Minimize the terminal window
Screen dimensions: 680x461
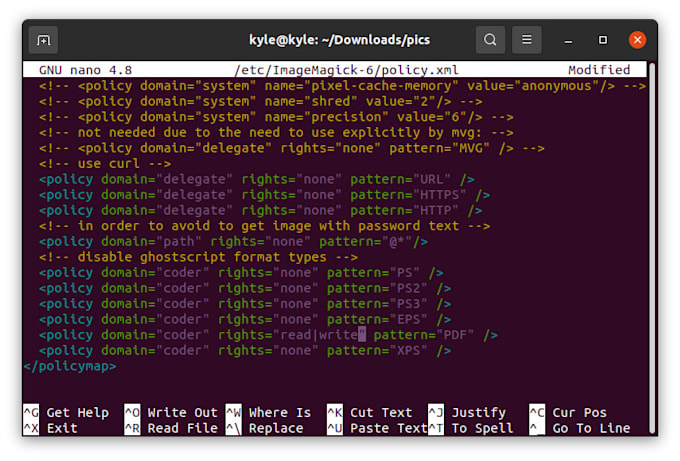point(568,40)
